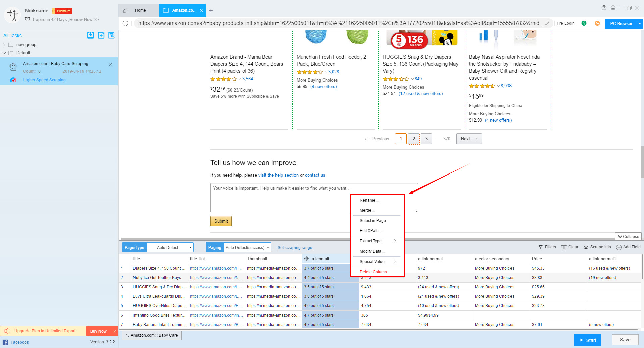This screenshot has width=644, height=348.
Task: Click the import task icon
Action: tap(91, 35)
